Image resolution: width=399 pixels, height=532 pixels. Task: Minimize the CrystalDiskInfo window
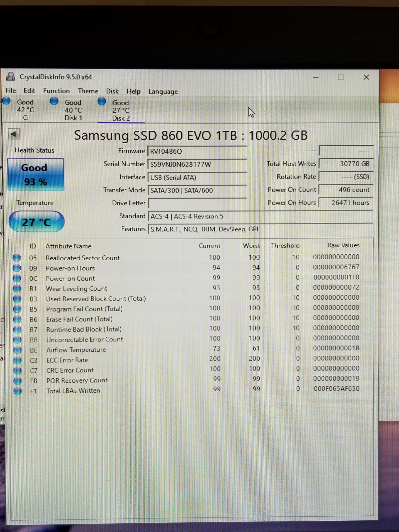tap(316, 77)
